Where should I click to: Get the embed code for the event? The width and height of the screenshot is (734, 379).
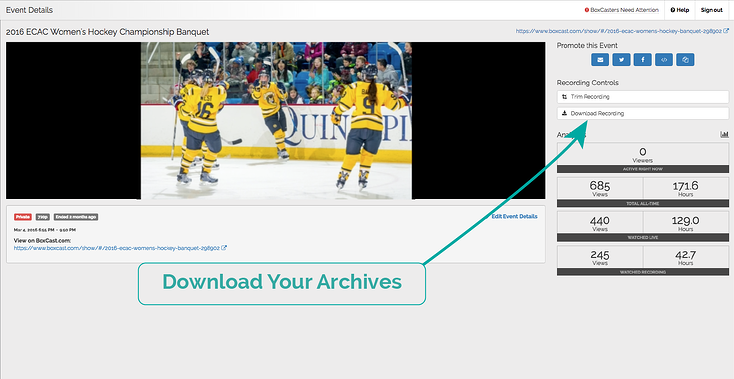[664, 59]
